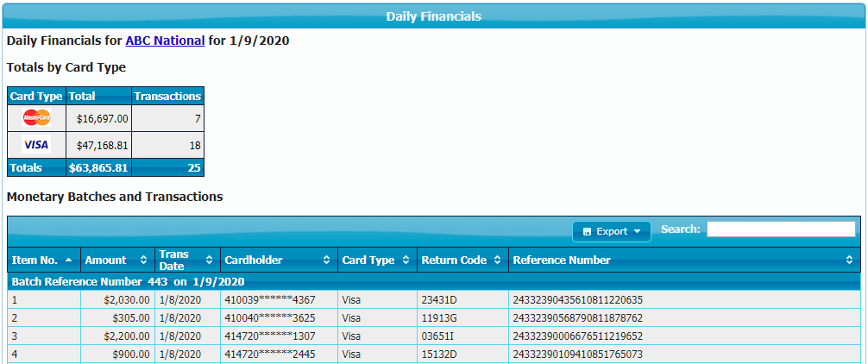Click the Totals $63,865.81 cell
This screenshot has width=868, height=364.
98,168
